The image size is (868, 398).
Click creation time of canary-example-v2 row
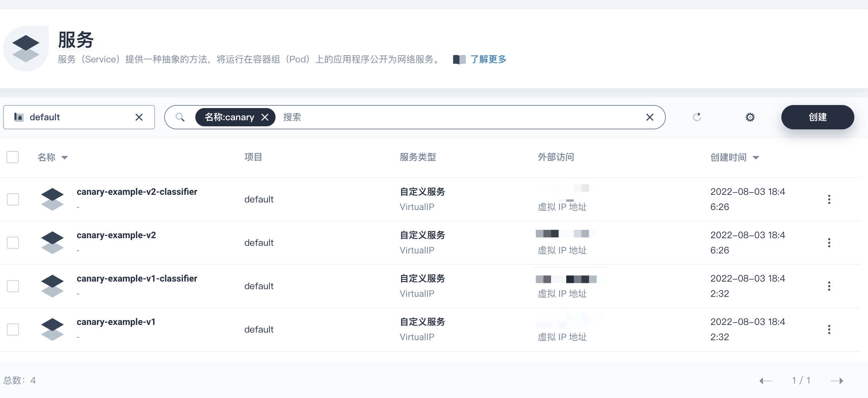(x=748, y=243)
